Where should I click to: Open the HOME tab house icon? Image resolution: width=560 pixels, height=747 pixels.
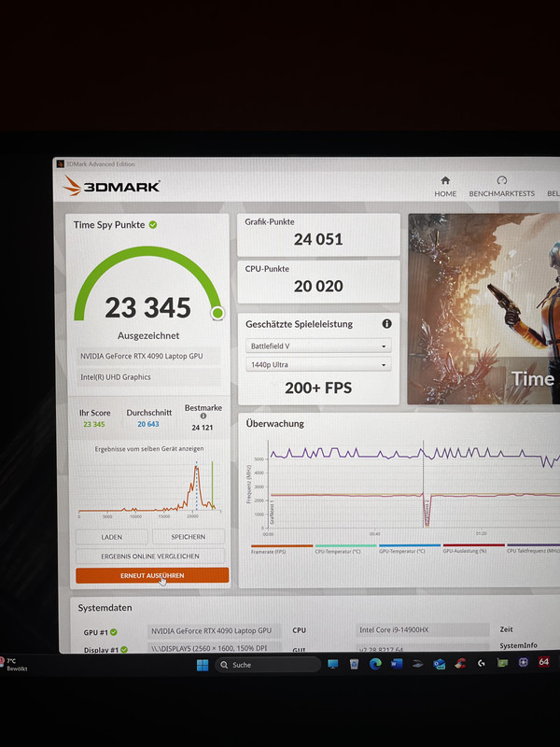tap(445, 180)
